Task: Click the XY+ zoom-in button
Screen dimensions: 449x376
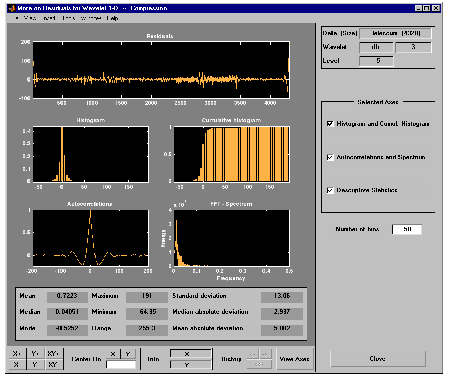Action: point(53,353)
